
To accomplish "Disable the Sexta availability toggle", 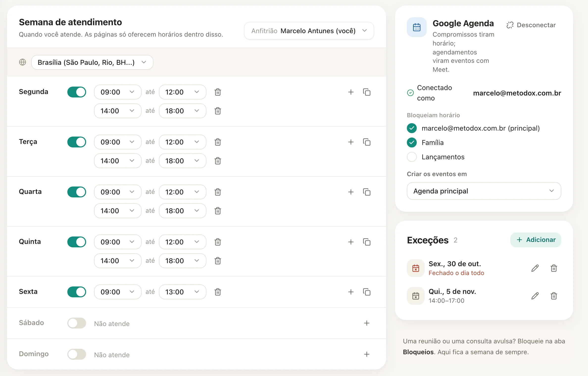I will click(77, 292).
